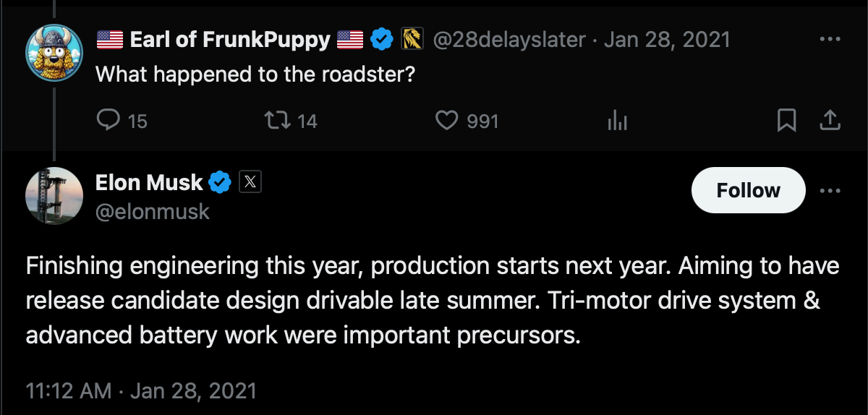Open more options menu for Elon's tweet
Screen dimensions: 868x415
(x=830, y=191)
